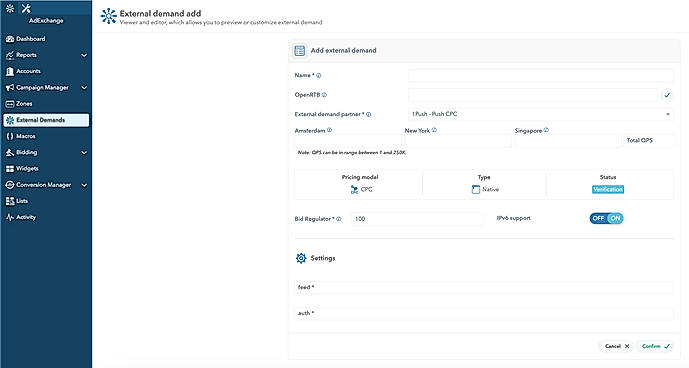
Task: Click the tools wrench icon in sidebar header
Action: (26, 8)
